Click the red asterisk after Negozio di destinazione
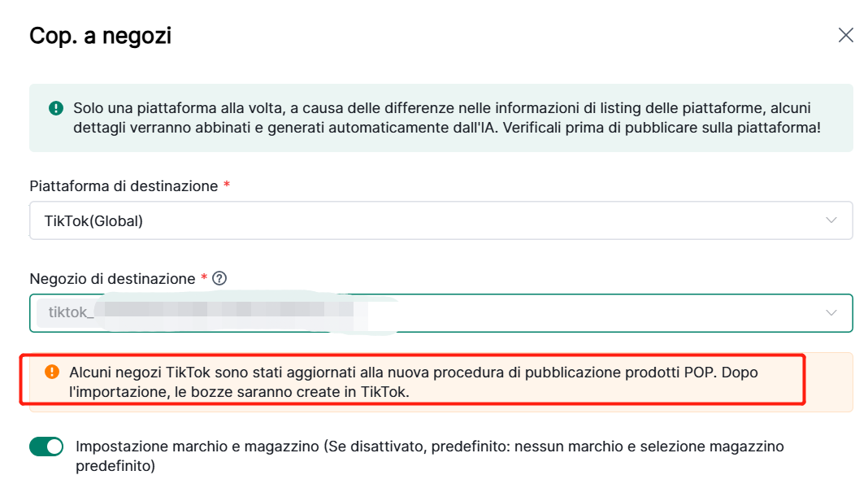The height and width of the screenshot is (488, 868). pyautogui.click(x=204, y=279)
